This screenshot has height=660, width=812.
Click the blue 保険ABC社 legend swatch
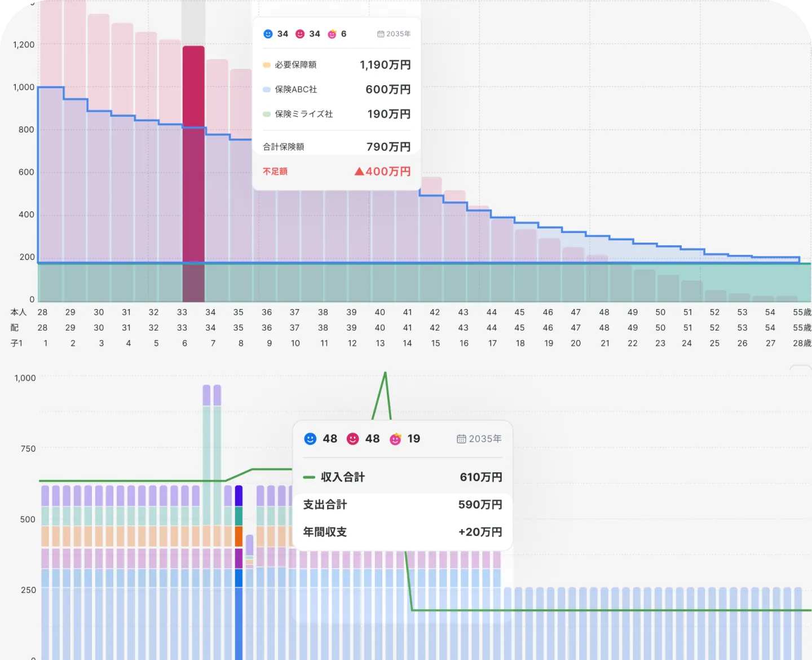267,90
